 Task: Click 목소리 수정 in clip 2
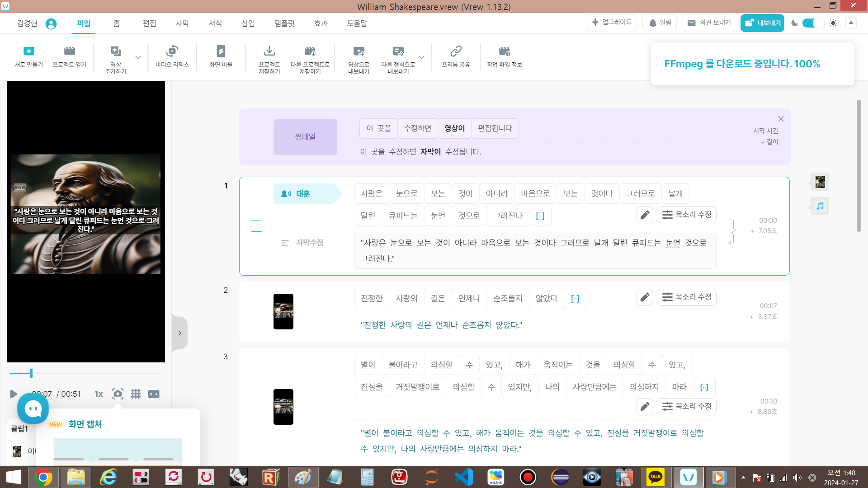(687, 297)
